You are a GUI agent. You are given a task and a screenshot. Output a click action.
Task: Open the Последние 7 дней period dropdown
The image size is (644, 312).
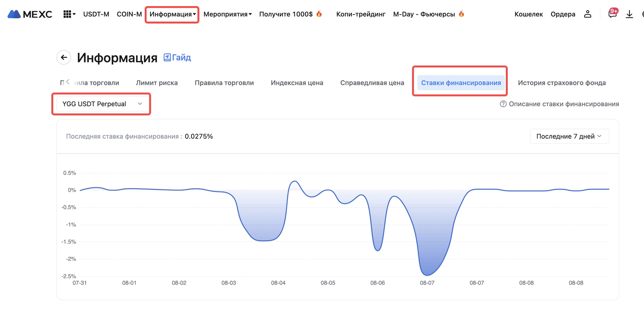[569, 136]
